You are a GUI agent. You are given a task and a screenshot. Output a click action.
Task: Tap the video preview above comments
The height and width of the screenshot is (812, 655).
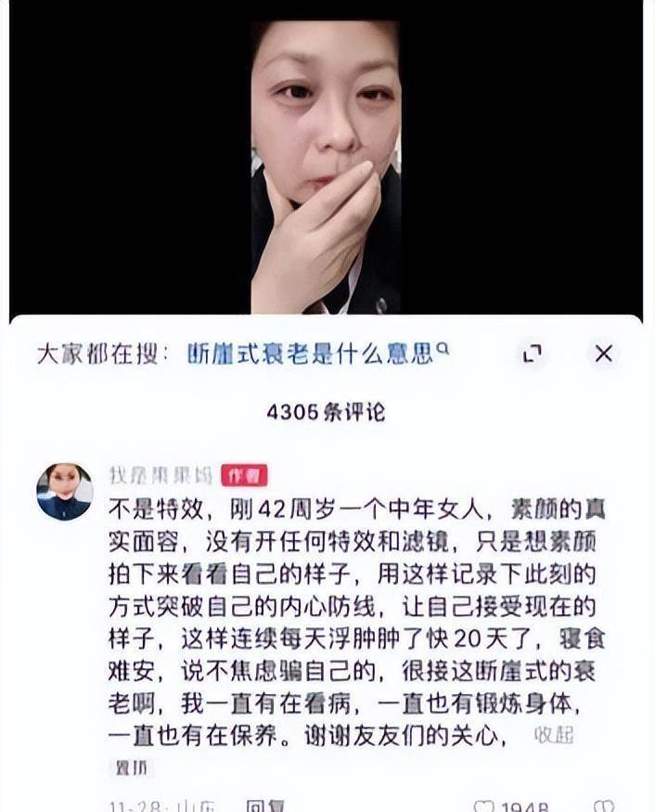(x=327, y=167)
